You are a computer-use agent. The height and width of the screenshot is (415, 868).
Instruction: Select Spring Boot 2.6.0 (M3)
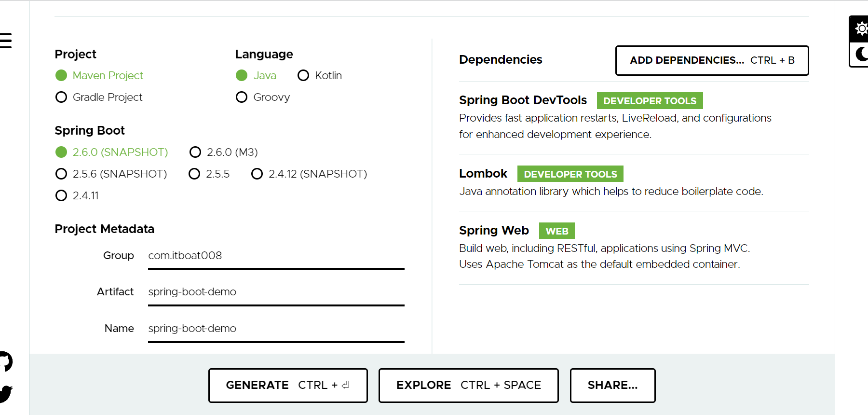195,152
